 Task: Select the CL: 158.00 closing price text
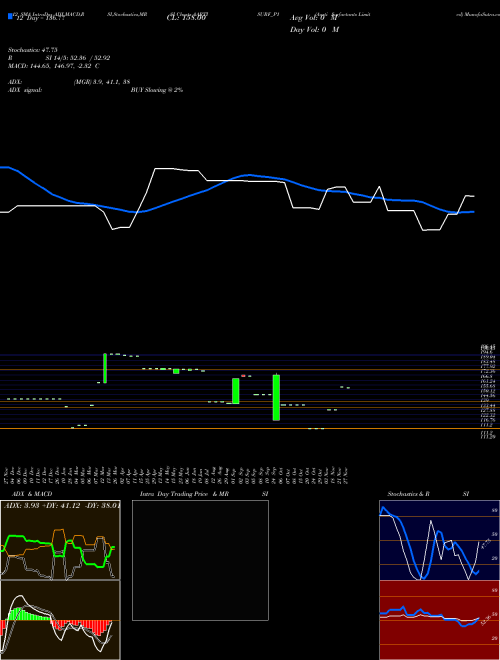click(x=186, y=18)
